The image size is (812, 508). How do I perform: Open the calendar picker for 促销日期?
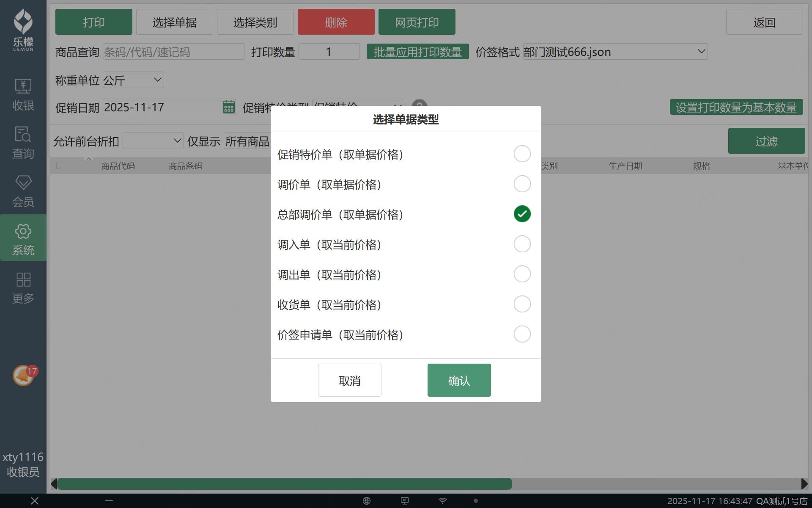[228, 107]
